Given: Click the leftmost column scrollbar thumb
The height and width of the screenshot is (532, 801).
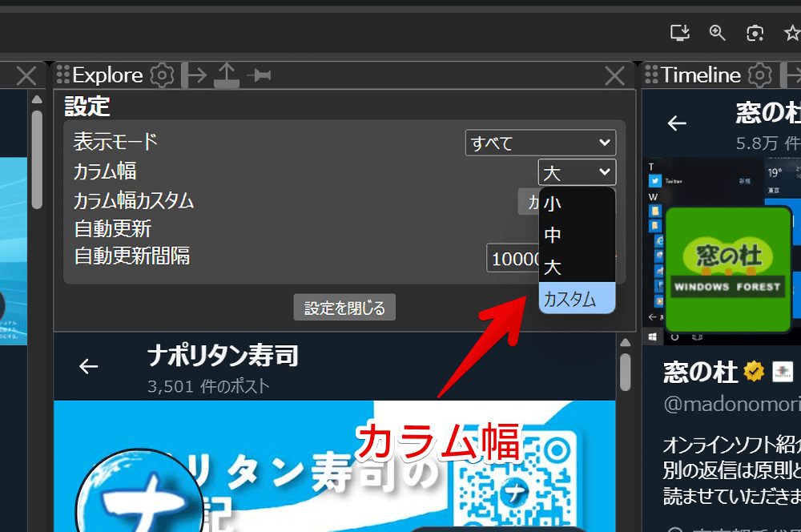Looking at the screenshot, I should 37,159.
